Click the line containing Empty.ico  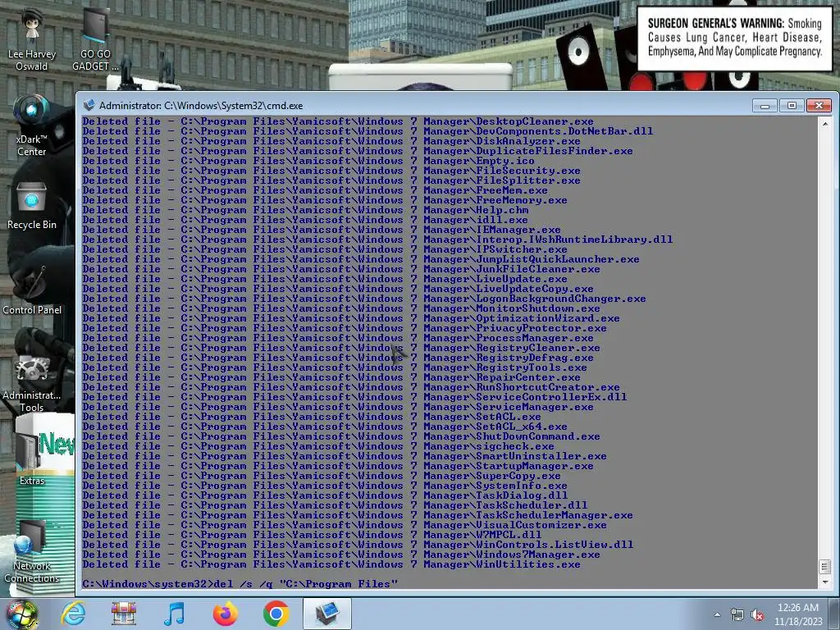click(x=308, y=161)
